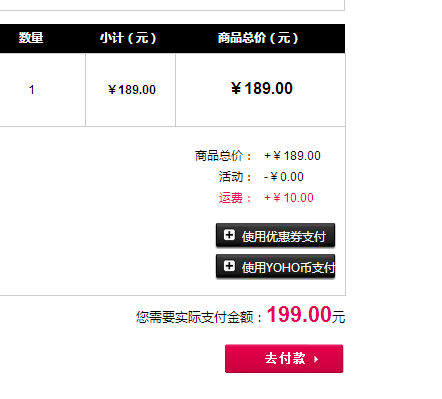Click the plus icon on 使用优惠券支付
The image size is (442, 399).
[x=229, y=235]
